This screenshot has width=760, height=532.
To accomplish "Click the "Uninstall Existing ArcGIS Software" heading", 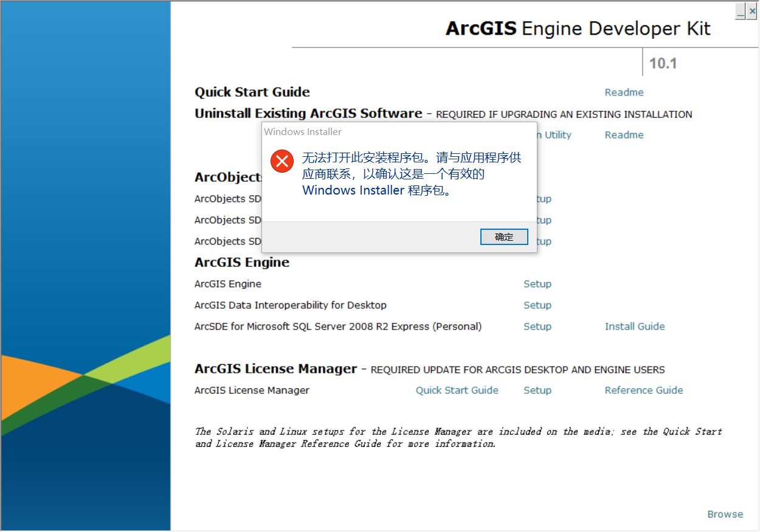I will pyautogui.click(x=308, y=114).
